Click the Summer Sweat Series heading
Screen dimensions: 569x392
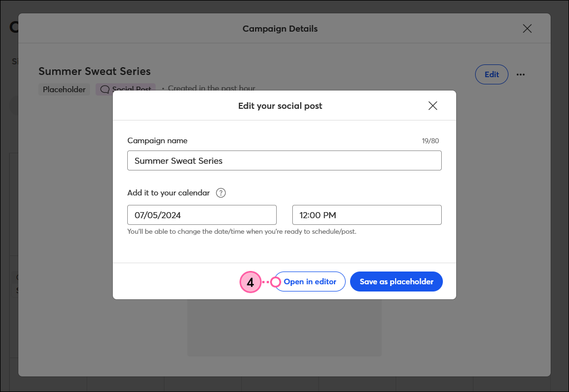coord(94,71)
